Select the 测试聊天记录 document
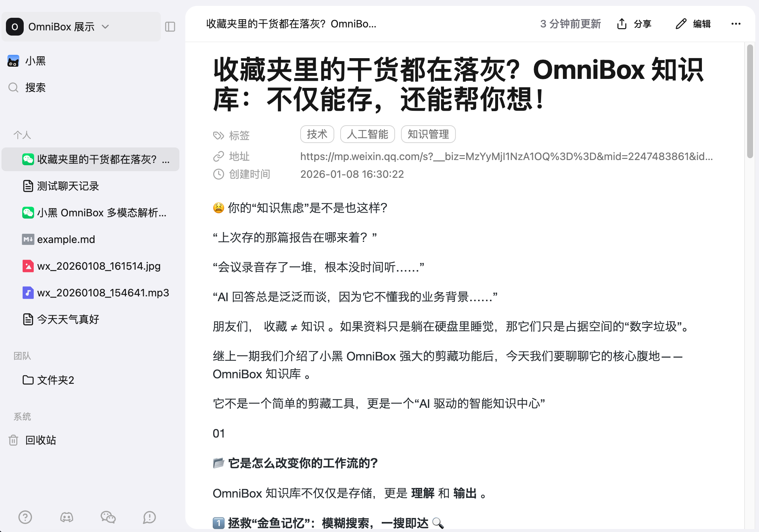The height and width of the screenshot is (532, 759). (x=68, y=186)
